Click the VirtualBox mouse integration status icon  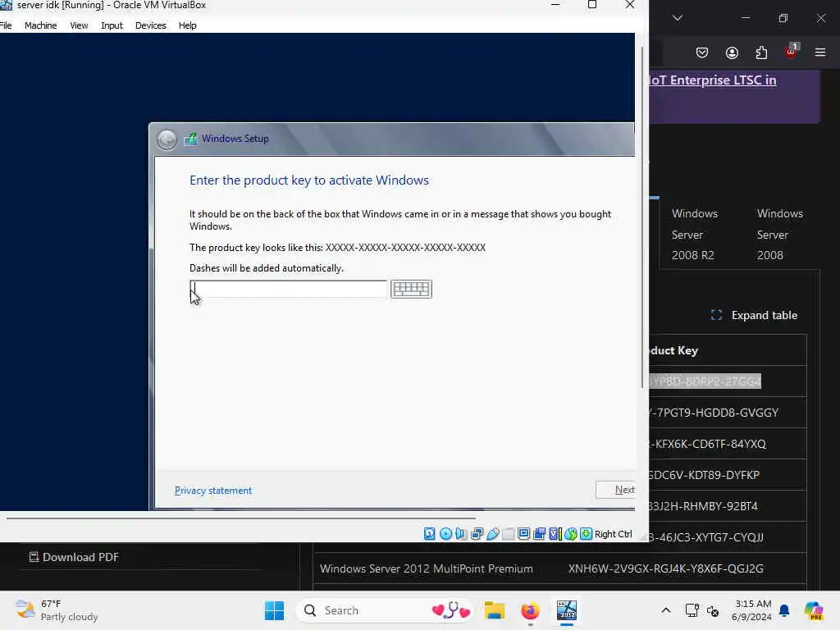click(x=571, y=533)
